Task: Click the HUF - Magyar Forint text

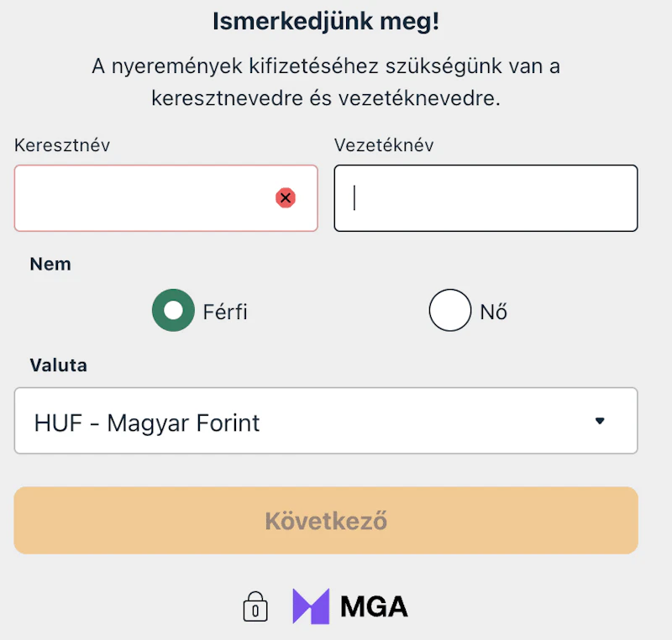Action: [x=147, y=422]
